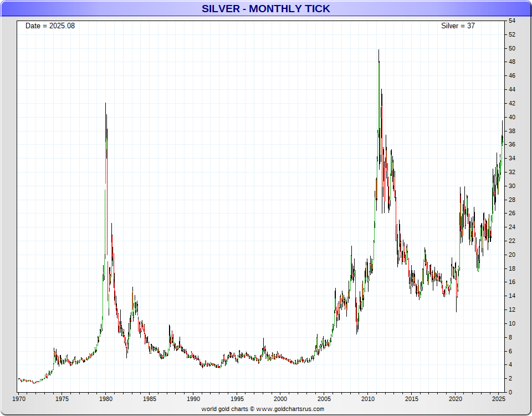
Task: Click the 24 price axis label
Action: (x=512, y=227)
